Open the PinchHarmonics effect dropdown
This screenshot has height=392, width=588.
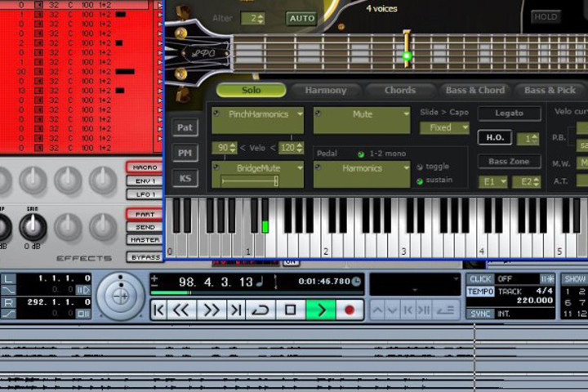tap(300, 114)
